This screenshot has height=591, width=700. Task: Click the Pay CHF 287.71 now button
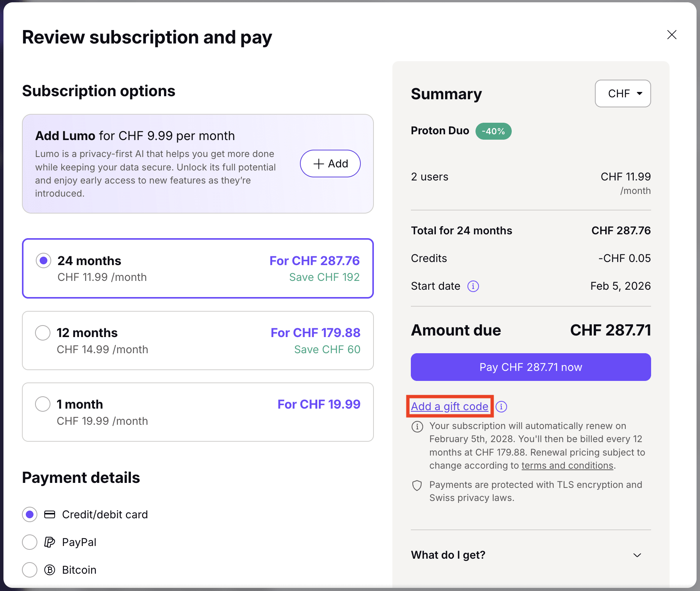(531, 367)
